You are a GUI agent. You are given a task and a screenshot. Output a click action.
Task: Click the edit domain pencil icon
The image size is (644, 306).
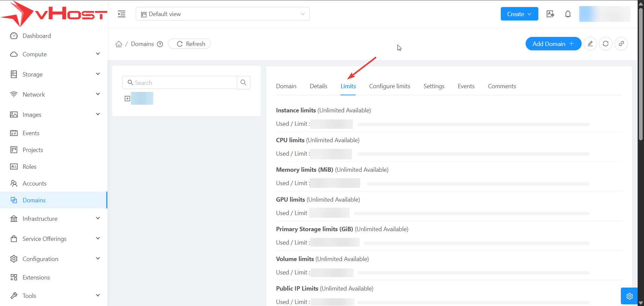590,44
